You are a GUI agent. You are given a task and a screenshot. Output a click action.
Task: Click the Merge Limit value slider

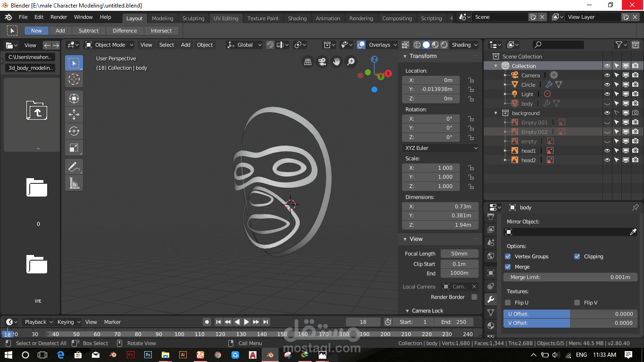tap(570, 277)
